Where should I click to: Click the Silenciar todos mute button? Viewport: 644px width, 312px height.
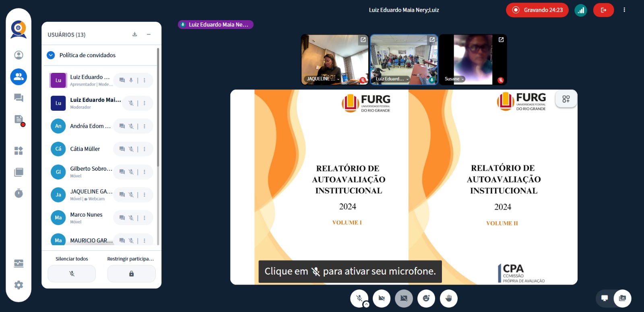pyautogui.click(x=72, y=274)
